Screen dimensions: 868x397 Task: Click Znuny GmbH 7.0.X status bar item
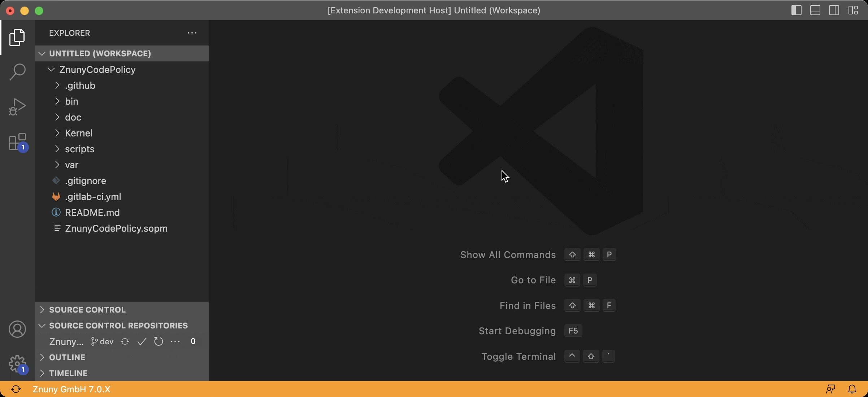[71, 389]
